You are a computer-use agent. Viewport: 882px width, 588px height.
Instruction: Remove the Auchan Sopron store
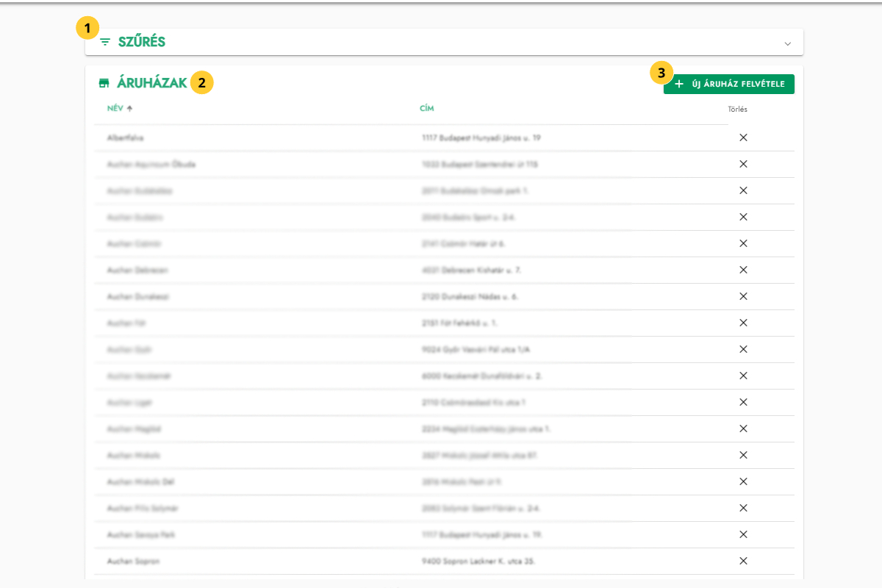(743, 561)
